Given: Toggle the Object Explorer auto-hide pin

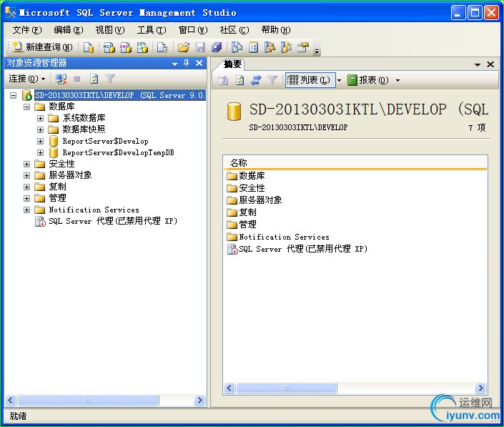Looking at the screenshot, I should 187,63.
